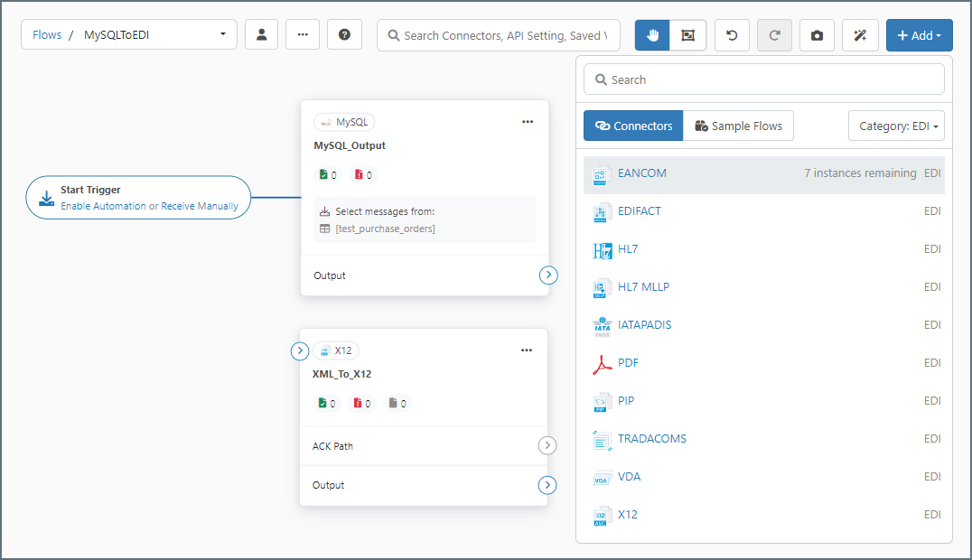
Task: Click the magic wand auto-arrange icon
Action: 859,35
